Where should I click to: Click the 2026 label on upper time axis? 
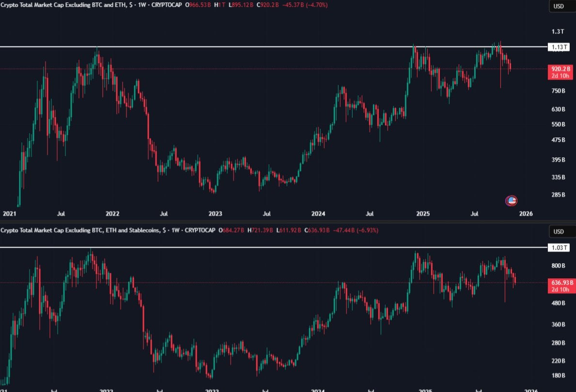point(526,213)
